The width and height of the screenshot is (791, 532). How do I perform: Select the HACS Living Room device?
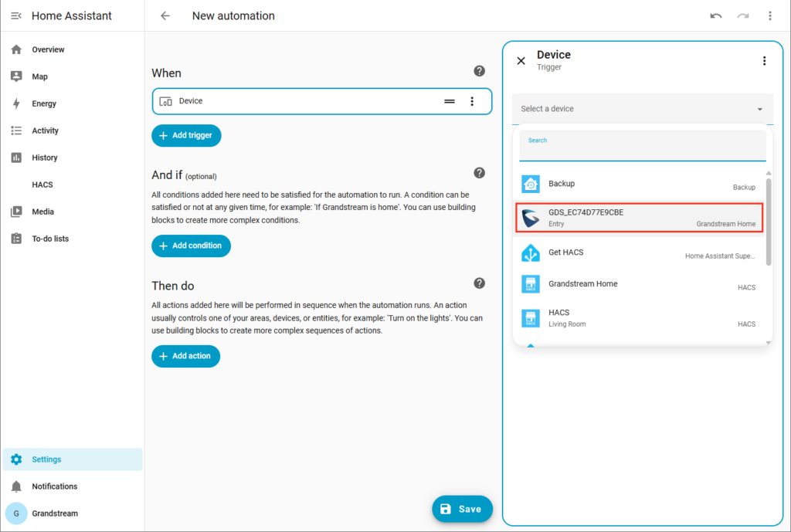coord(639,318)
